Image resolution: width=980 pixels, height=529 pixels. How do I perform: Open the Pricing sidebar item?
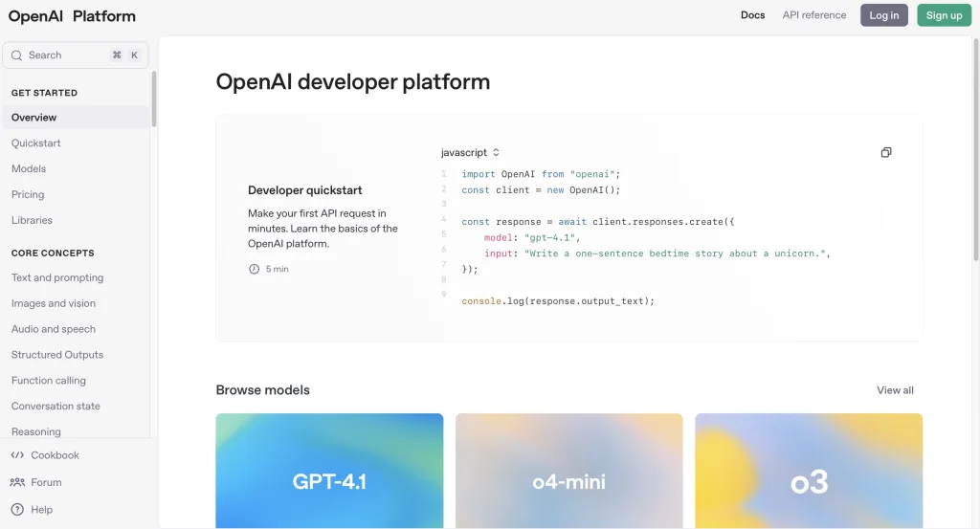click(x=28, y=194)
